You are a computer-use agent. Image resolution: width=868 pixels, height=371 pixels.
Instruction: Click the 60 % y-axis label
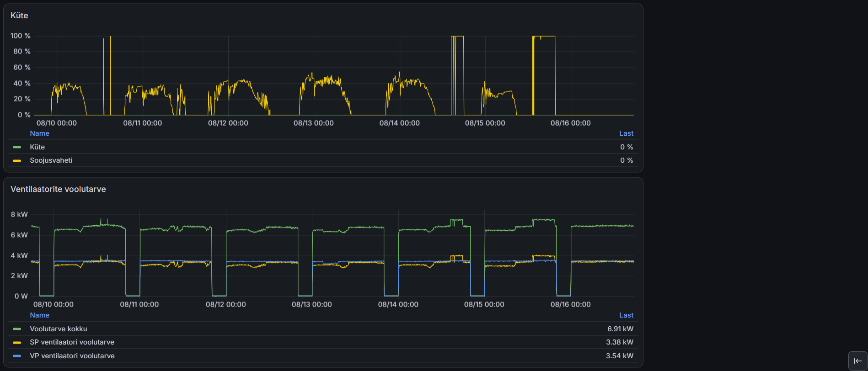pyautogui.click(x=22, y=67)
